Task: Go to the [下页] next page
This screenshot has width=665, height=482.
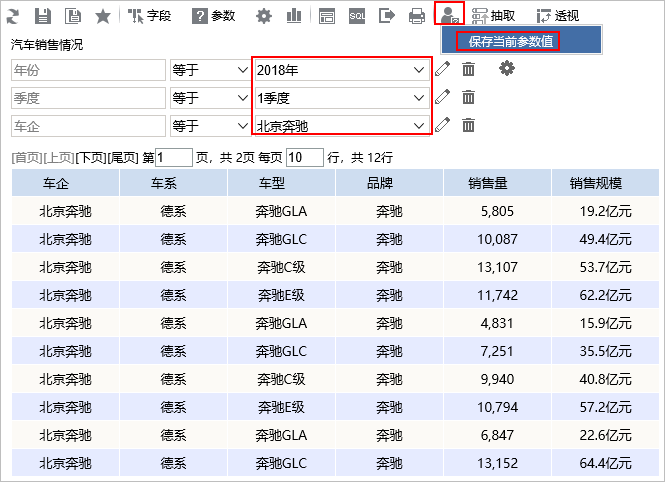Action: pyautogui.click(x=91, y=158)
